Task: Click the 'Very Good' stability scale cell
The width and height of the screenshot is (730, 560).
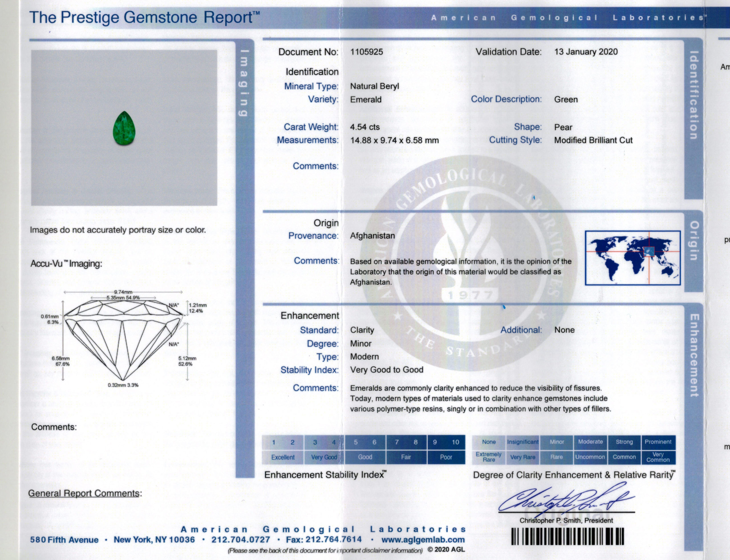Action: click(324, 457)
